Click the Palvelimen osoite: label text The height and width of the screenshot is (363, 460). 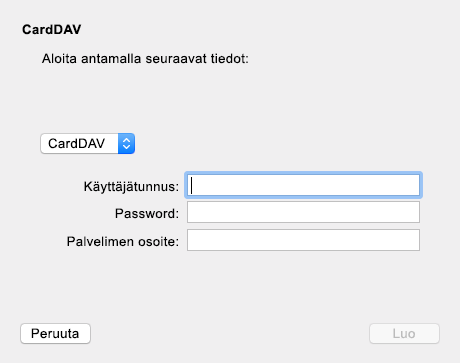tap(123, 241)
